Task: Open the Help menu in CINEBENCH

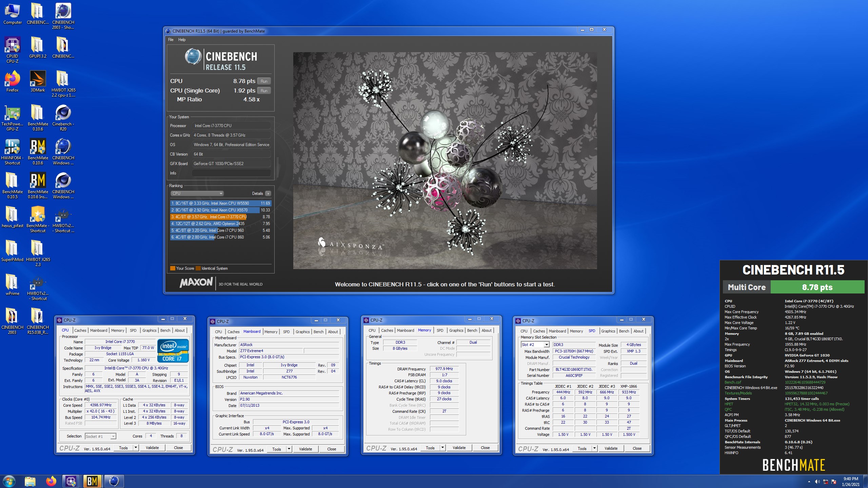Action: [182, 40]
